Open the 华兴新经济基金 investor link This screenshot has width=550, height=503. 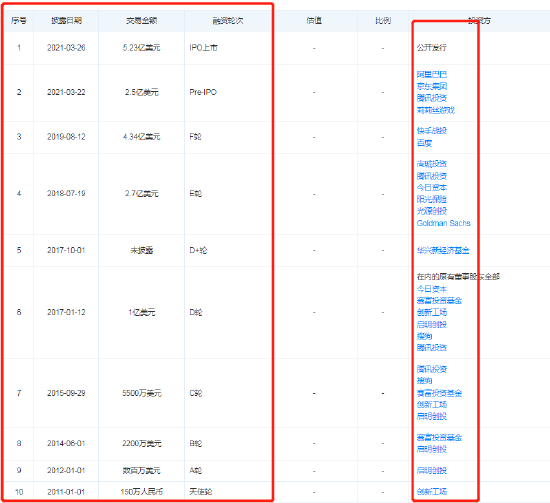pyautogui.click(x=443, y=250)
